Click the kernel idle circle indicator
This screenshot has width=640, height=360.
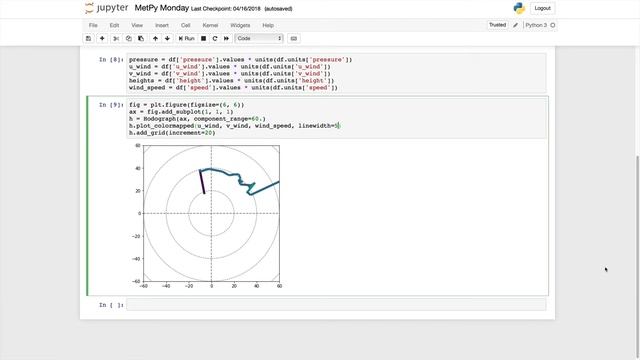click(x=553, y=25)
